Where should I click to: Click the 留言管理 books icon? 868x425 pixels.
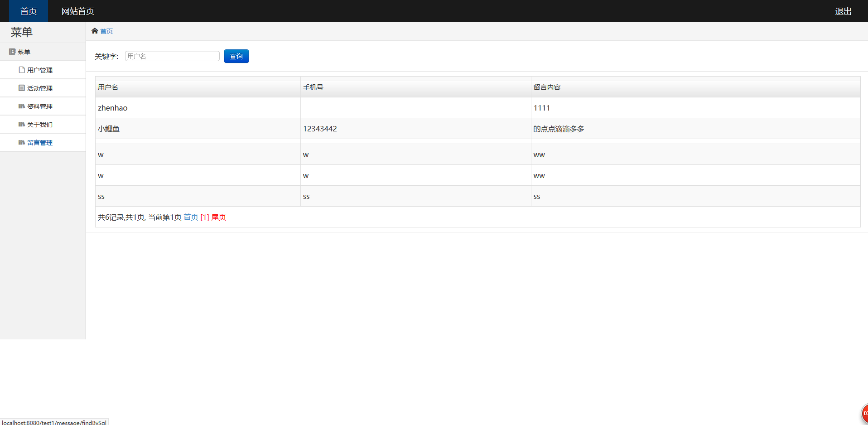[21, 142]
